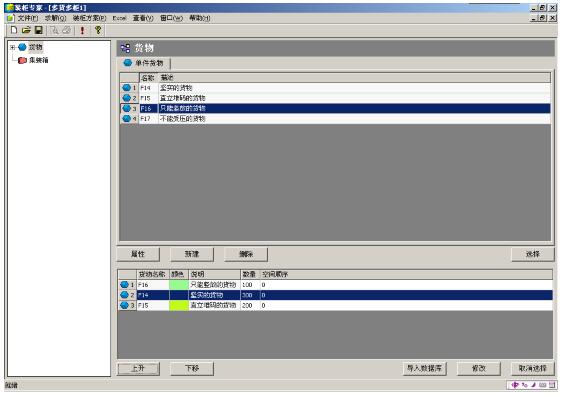Click the yellow question mark help icon
Screen dimensions: 566x394
[x=98, y=30]
